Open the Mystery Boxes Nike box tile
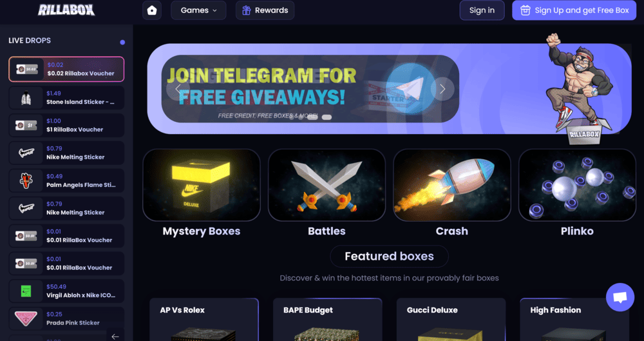This screenshot has height=341, width=644. pyautogui.click(x=201, y=185)
